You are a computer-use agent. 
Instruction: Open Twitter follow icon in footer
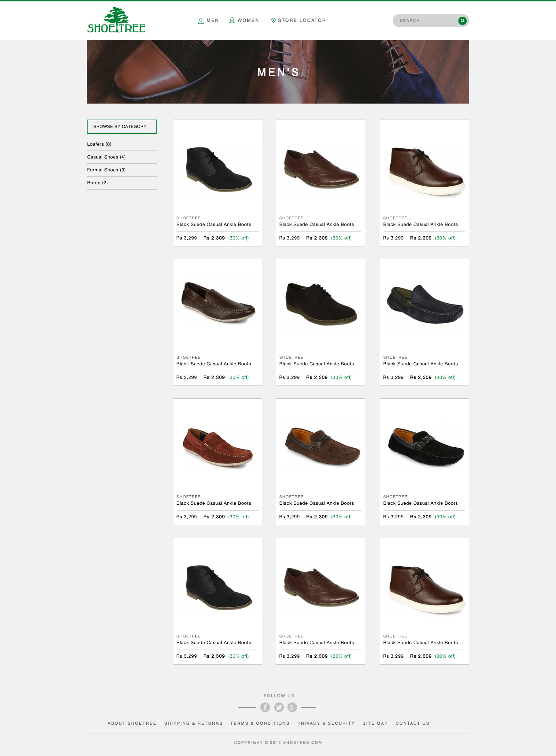(x=279, y=707)
